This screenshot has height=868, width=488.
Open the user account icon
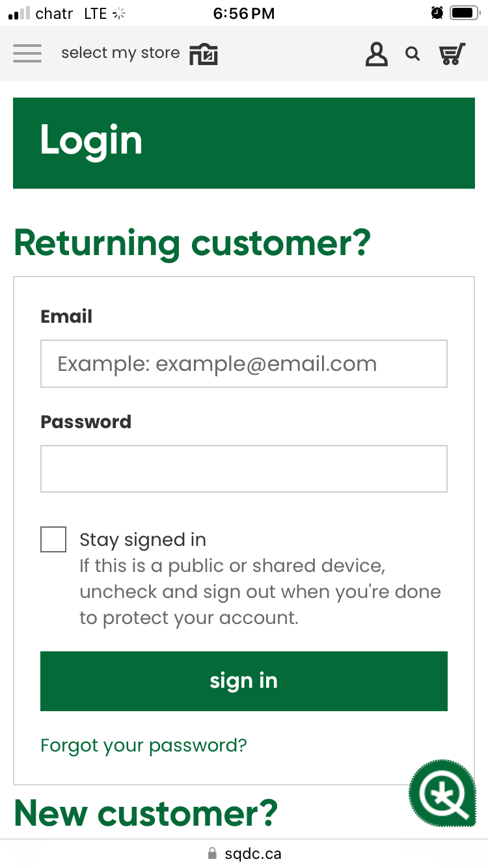click(x=376, y=54)
